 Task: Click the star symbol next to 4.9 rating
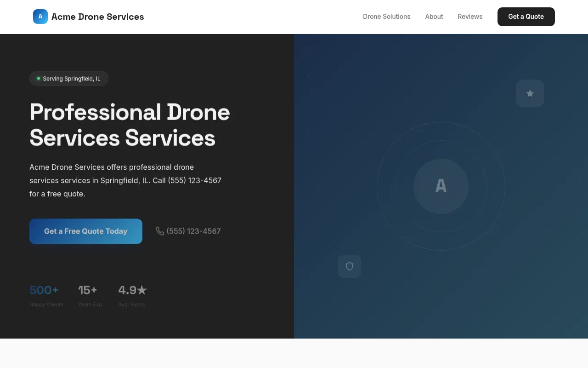pyautogui.click(x=142, y=290)
